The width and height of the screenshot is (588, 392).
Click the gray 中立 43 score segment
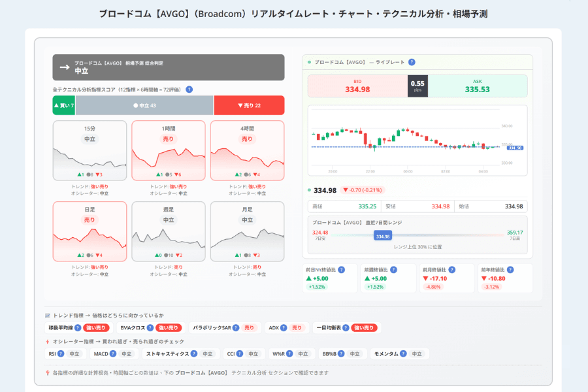coord(144,105)
